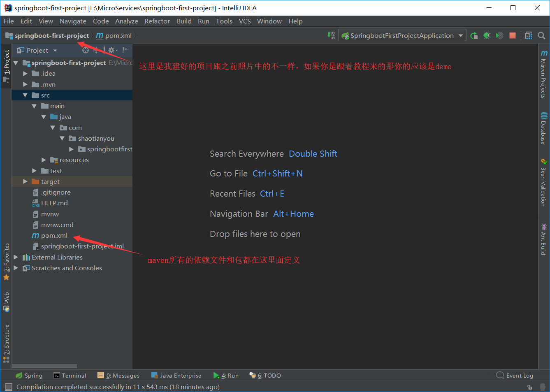Click the .gitignore file icon
The image size is (550, 392).
(x=35, y=193)
